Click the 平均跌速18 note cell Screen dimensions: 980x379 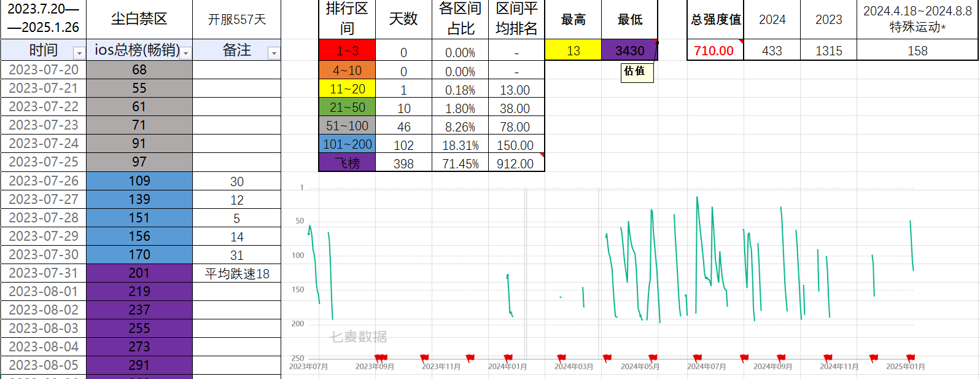pos(237,273)
